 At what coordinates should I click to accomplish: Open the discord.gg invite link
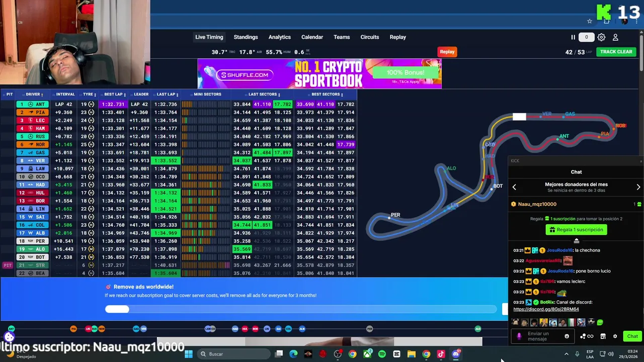[546, 309]
